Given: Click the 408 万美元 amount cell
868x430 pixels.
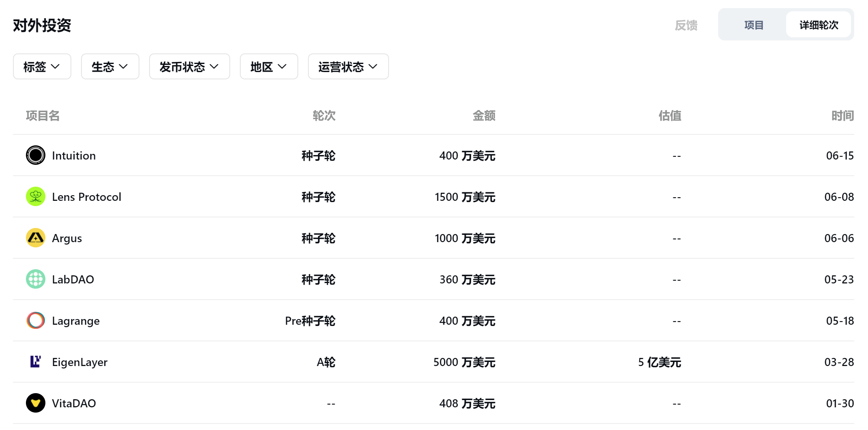Looking at the screenshot, I should pos(468,404).
